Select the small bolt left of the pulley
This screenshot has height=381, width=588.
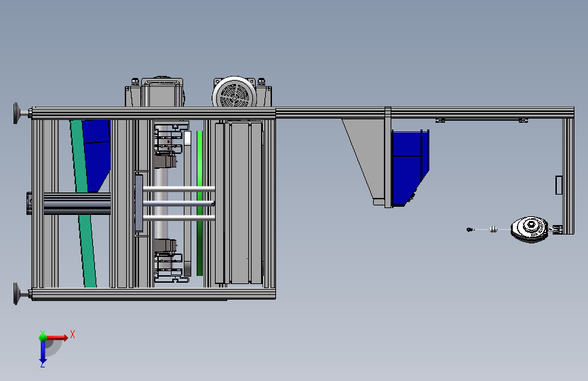coord(470,230)
